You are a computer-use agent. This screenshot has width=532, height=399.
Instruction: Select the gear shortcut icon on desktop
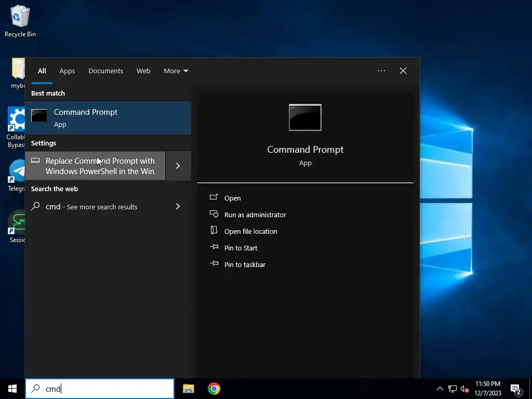pos(16,119)
